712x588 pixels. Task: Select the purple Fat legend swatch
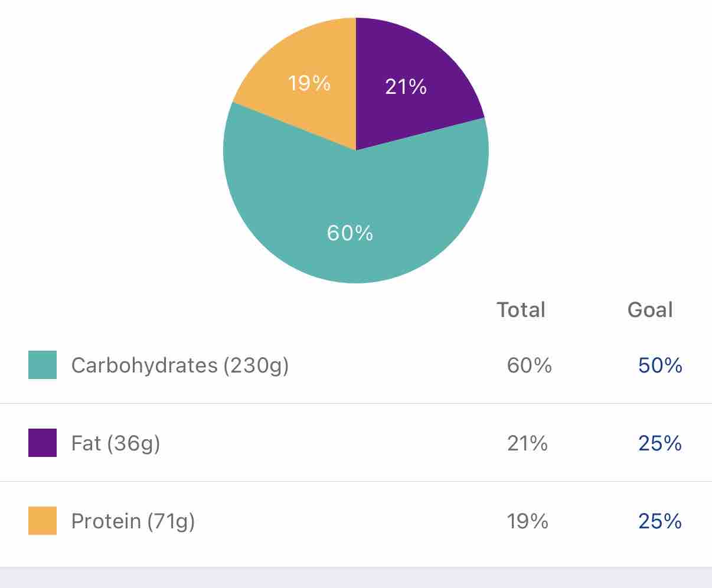click(43, 443)
